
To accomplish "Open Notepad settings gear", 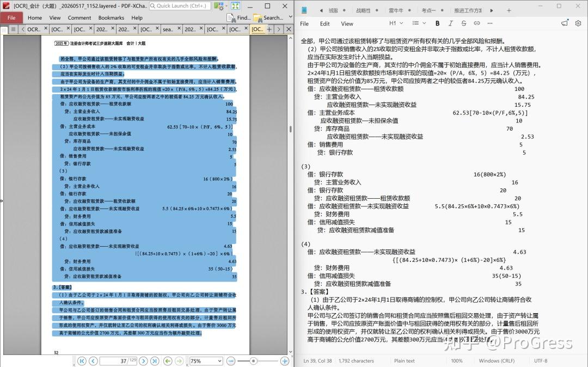I will pos(578,23).
